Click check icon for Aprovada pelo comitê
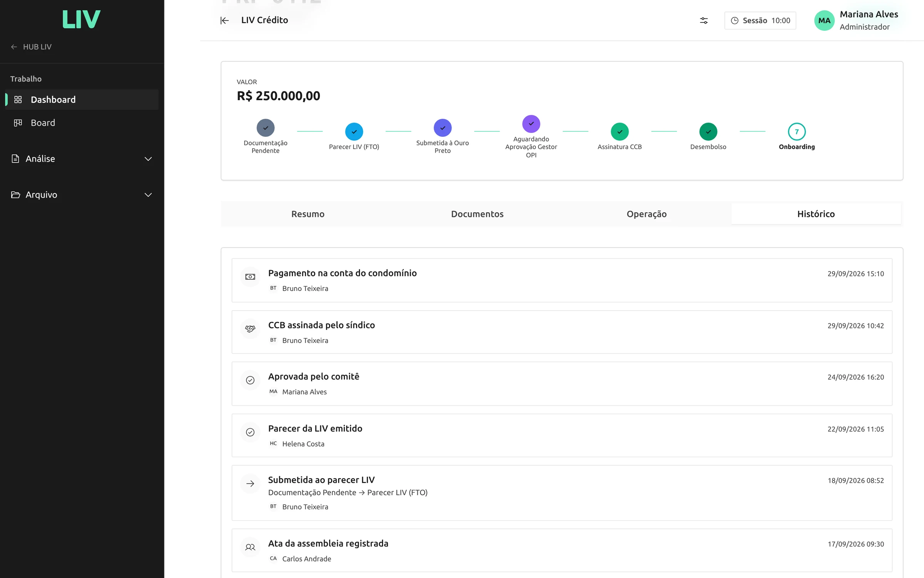This screenshot has height=578, width=924. (x=250, y=380)
